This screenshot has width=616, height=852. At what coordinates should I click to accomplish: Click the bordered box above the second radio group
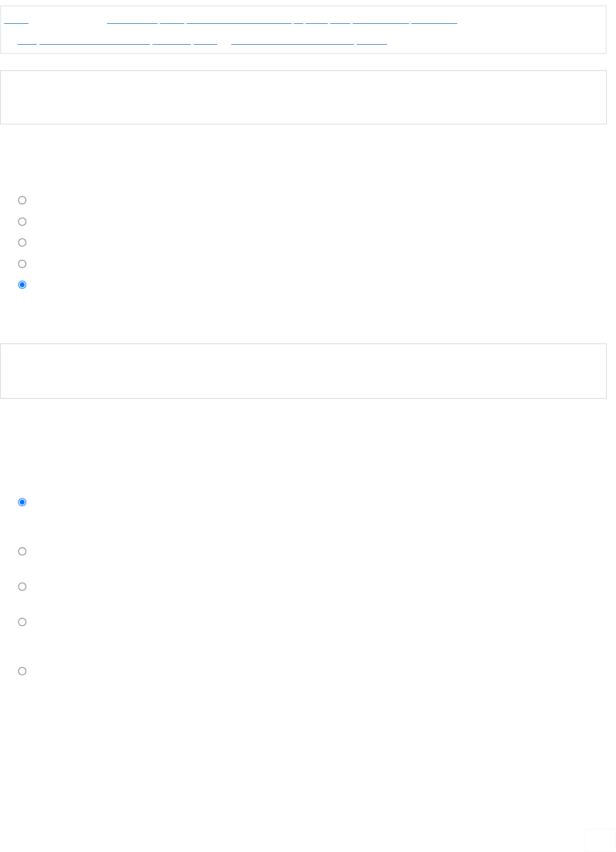click(303, 371)
